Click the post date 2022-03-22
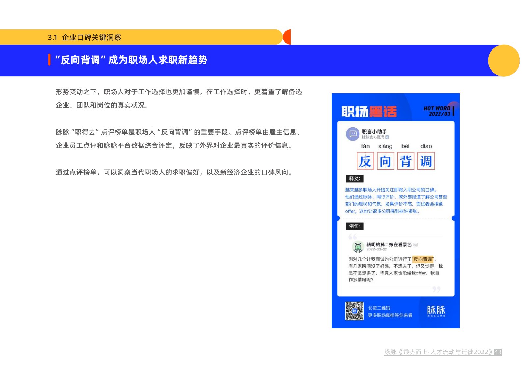 coord(377,249)
